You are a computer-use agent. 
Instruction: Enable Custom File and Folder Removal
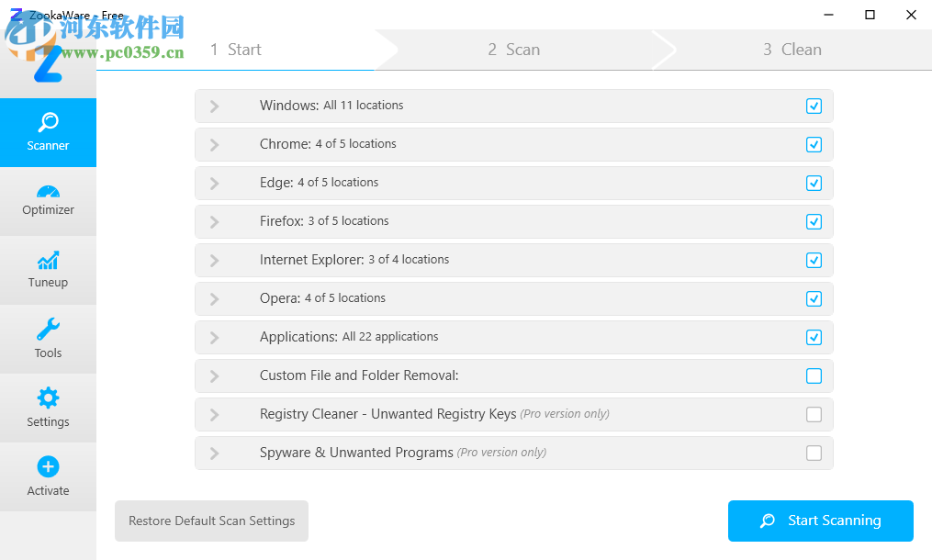[814, 376]
